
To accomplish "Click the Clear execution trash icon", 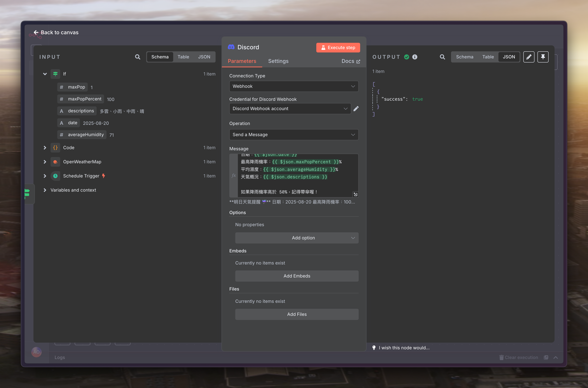I will (x=501, y=357).
